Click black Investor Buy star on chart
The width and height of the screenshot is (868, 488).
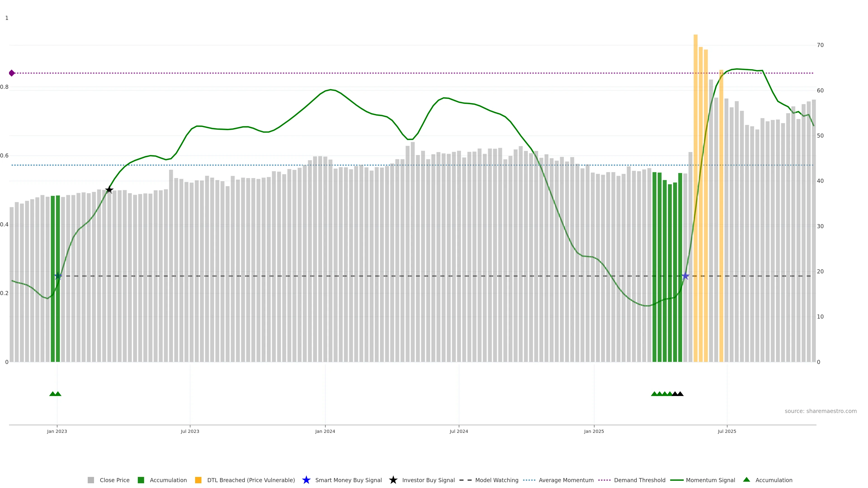(x=109, y=190)
